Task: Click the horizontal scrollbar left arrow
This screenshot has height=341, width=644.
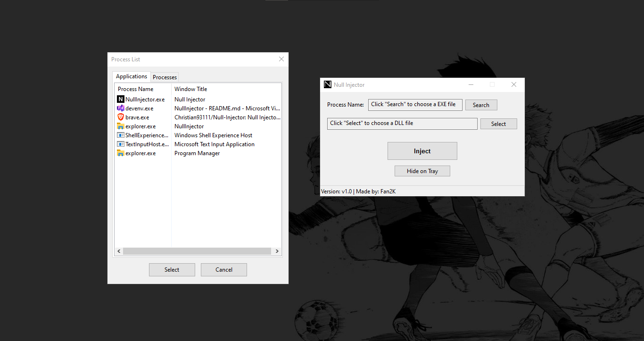Action: tap(119, 251)
